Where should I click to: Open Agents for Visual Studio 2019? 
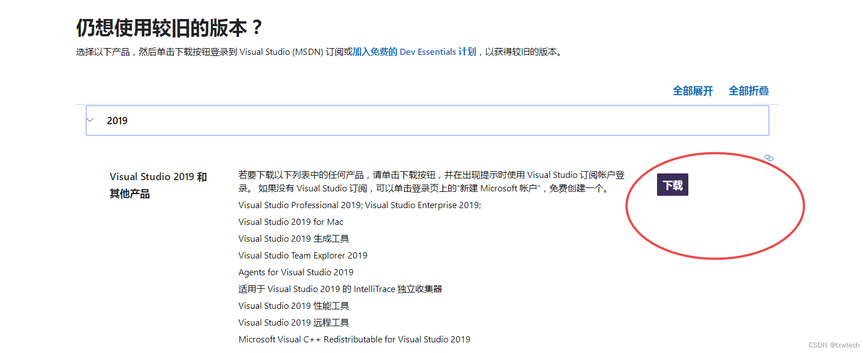click(295, 272)
